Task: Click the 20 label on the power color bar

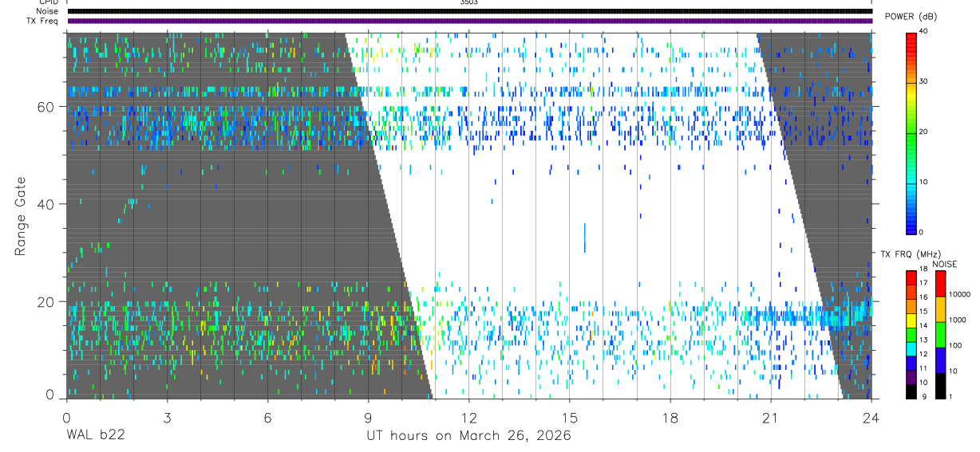Action: click(924, 132)
